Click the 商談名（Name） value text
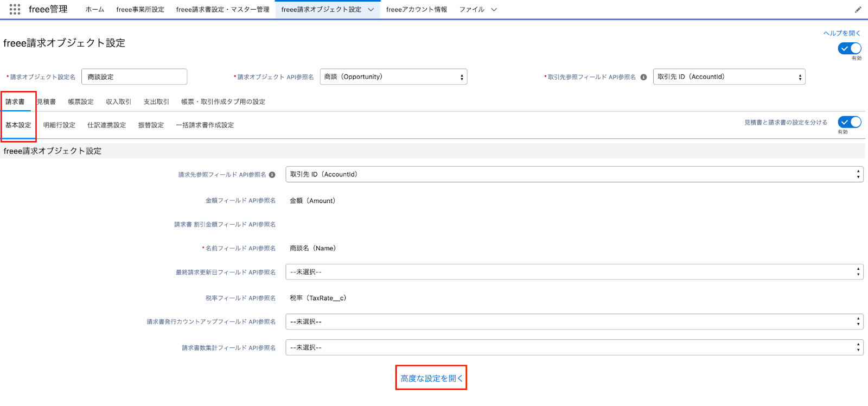 pos(312,248)
